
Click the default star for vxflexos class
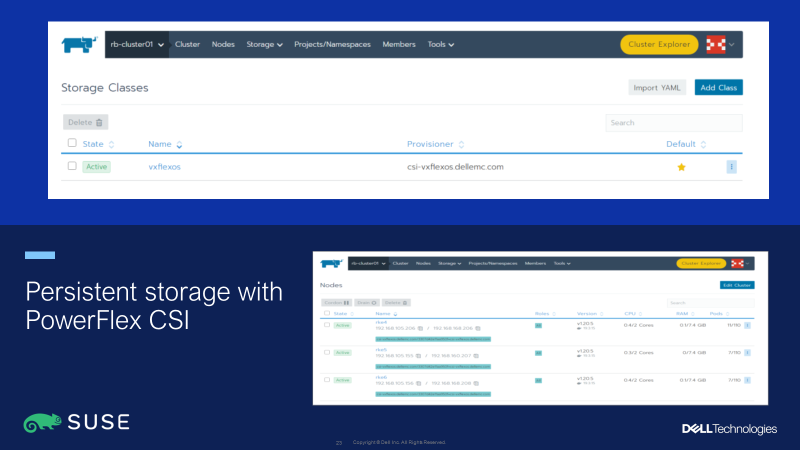[681, 167]
